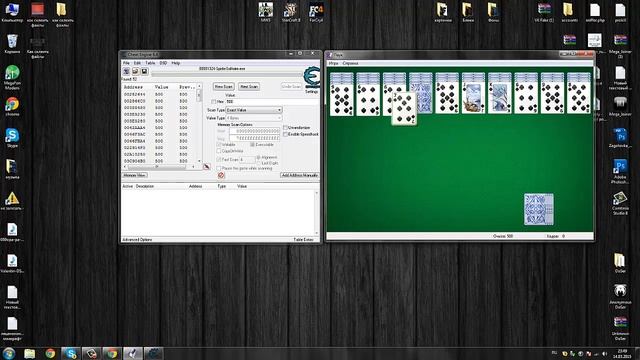Open the Table menu in Cheat Engine
The image size is (640, 360).
(x=150, y=63)
